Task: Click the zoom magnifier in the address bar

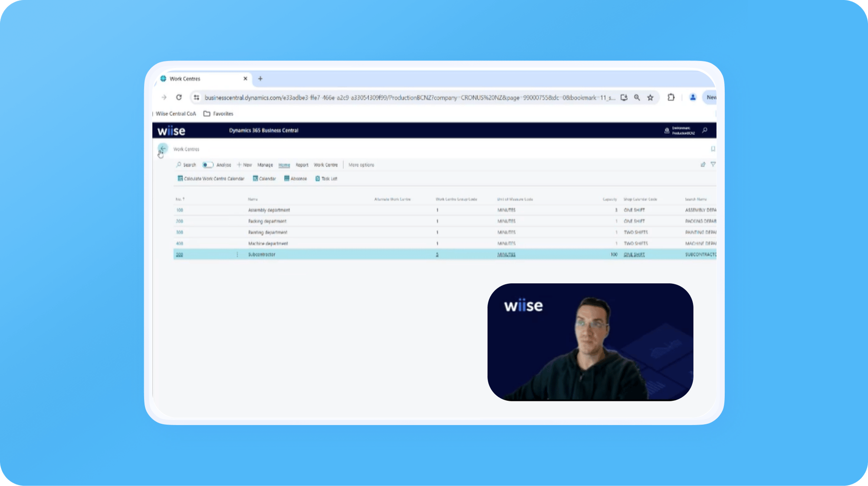Action: tap(637, 98)
